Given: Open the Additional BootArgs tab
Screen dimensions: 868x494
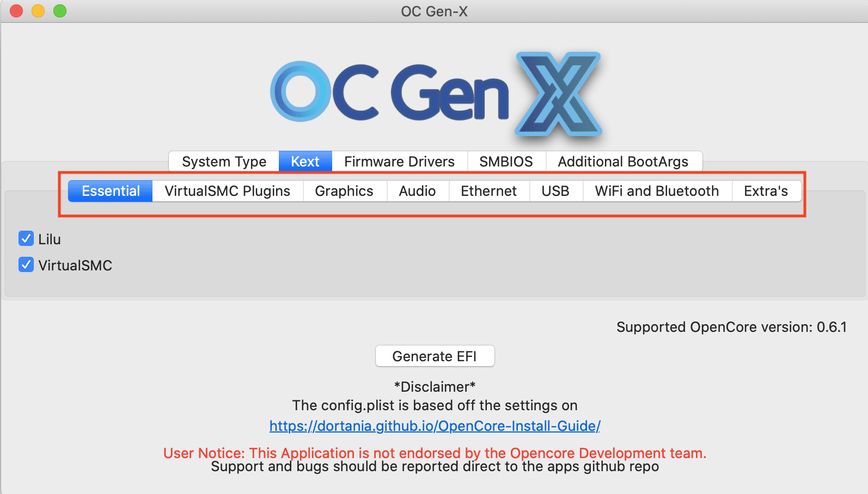Looking at the screenshot, I should (624, 162).
